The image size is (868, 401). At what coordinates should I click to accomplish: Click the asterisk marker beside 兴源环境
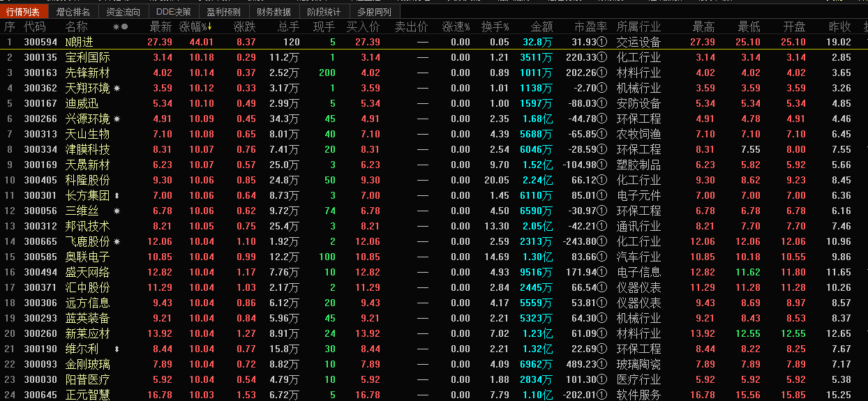pyautogui.click(x=117, y=119)
